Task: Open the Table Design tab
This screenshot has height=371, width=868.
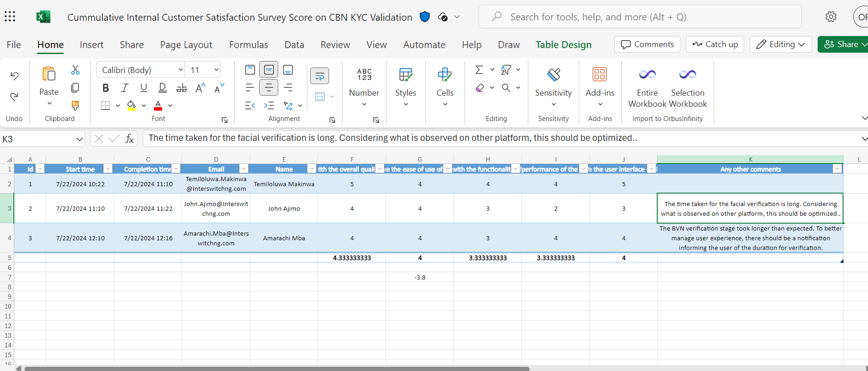Action: pyautogui.click(x=563, y=45)
